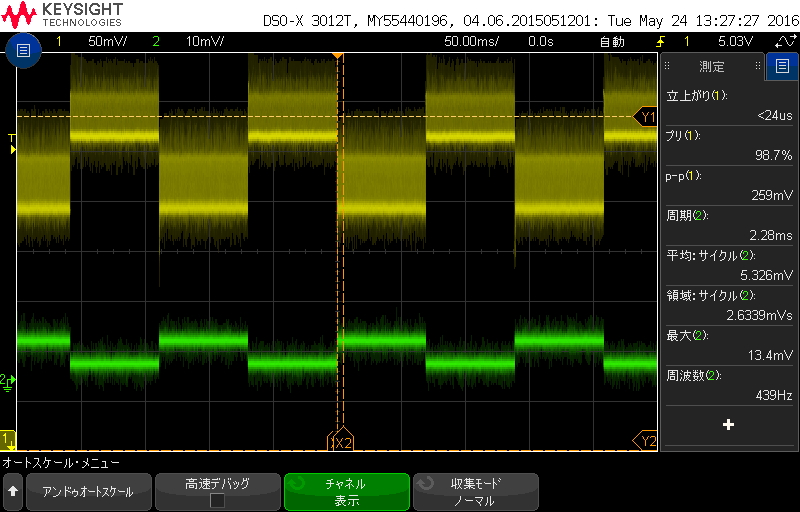
Task: Open the 自動 trigger mode menu
Action: point(611,42)
